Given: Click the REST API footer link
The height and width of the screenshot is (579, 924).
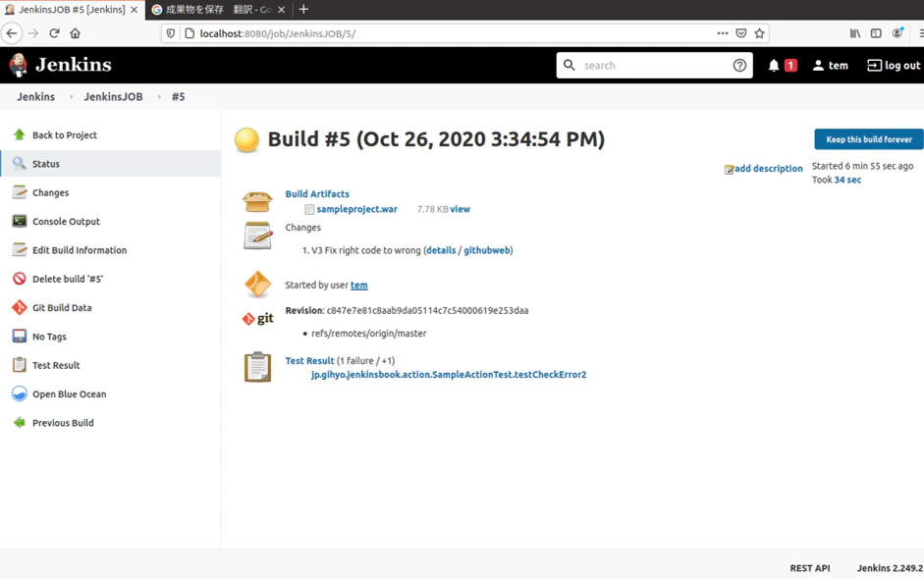Looking at the screenshot, I should click(x=810, y=568).
